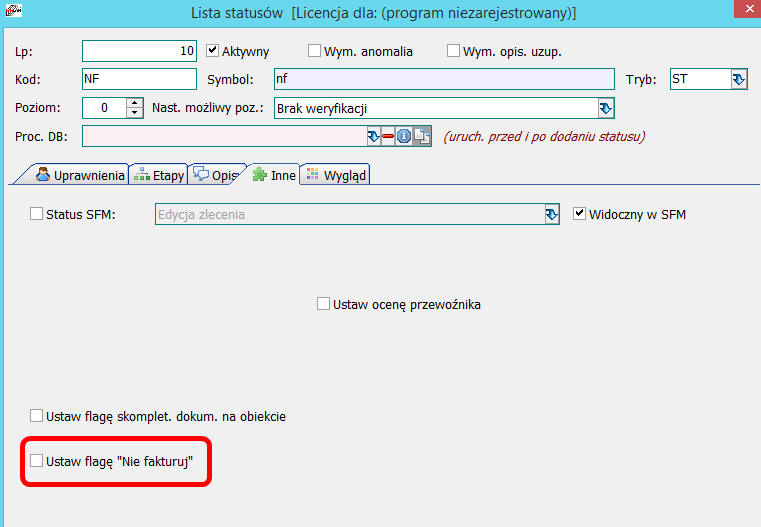
Task: Select the Inne tab
Action: pyautogui.click(x=274, y=175)
